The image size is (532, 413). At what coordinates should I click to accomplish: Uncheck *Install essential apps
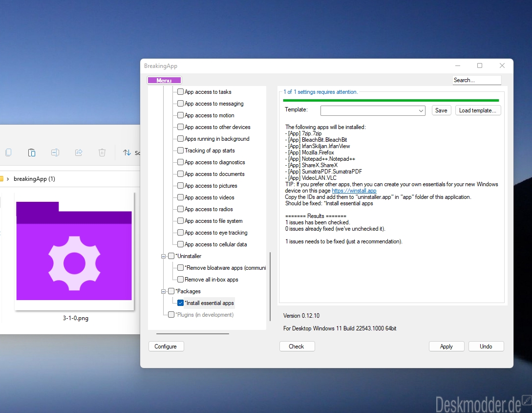[x=180, y=303]
